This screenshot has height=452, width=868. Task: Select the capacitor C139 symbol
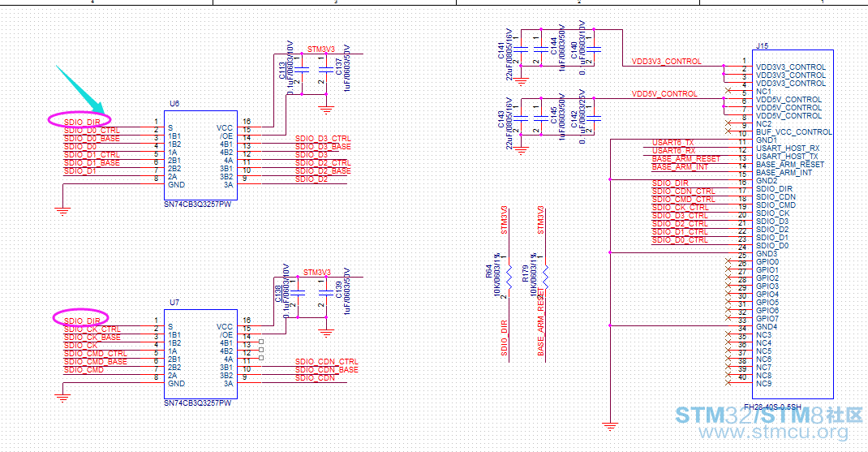click(x=324, y=293)
